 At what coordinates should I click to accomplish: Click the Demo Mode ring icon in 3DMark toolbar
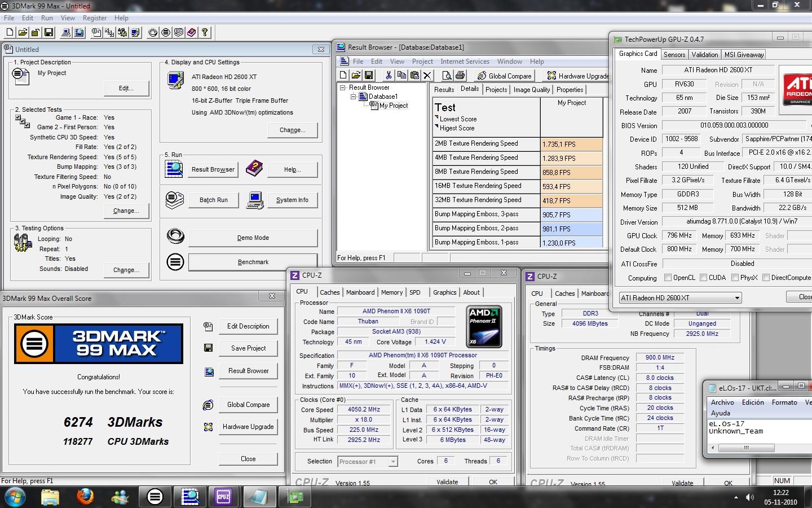click(x=153, y=32)
